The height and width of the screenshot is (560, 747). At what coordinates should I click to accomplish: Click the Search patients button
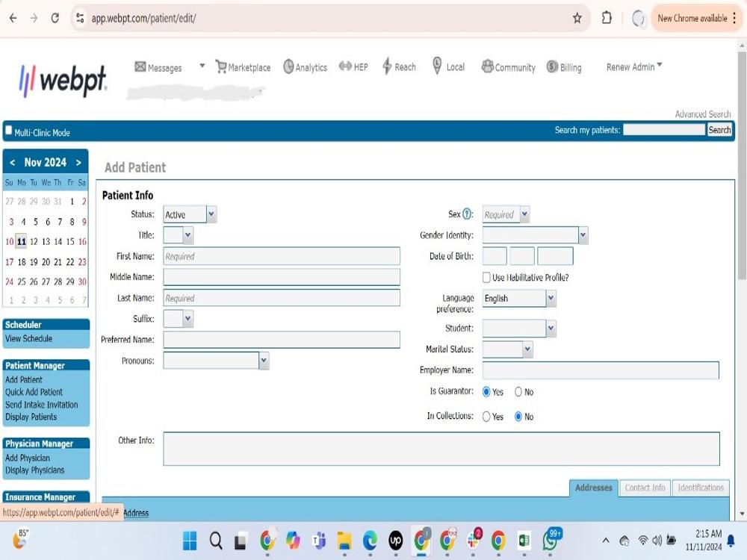click(x=719, y=129)
